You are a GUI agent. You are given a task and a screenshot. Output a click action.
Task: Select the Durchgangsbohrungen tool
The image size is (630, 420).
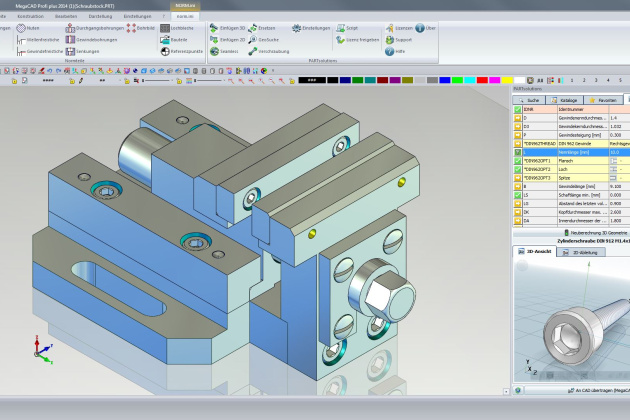[69, 28]
